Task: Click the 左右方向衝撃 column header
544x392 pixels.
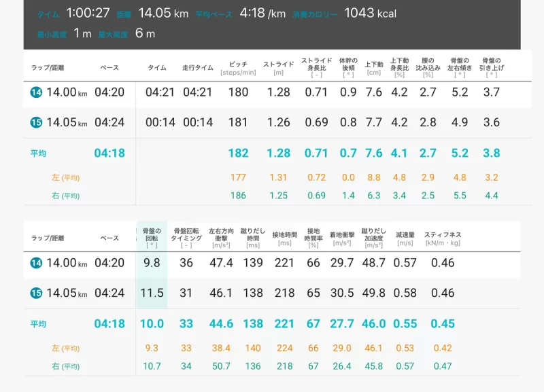Action: [221, 238]
